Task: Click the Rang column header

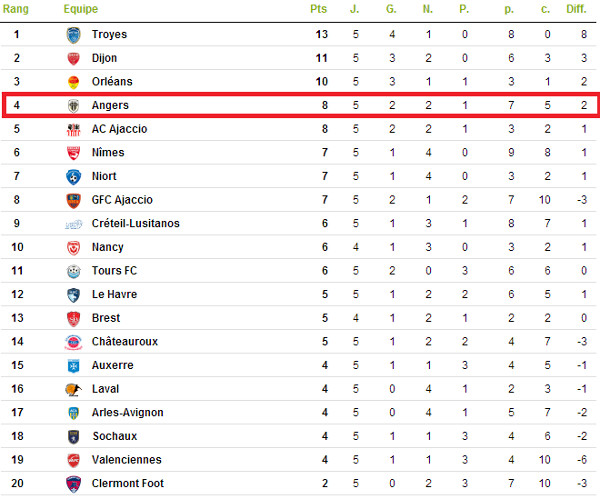Action: (x=16, y=9)
